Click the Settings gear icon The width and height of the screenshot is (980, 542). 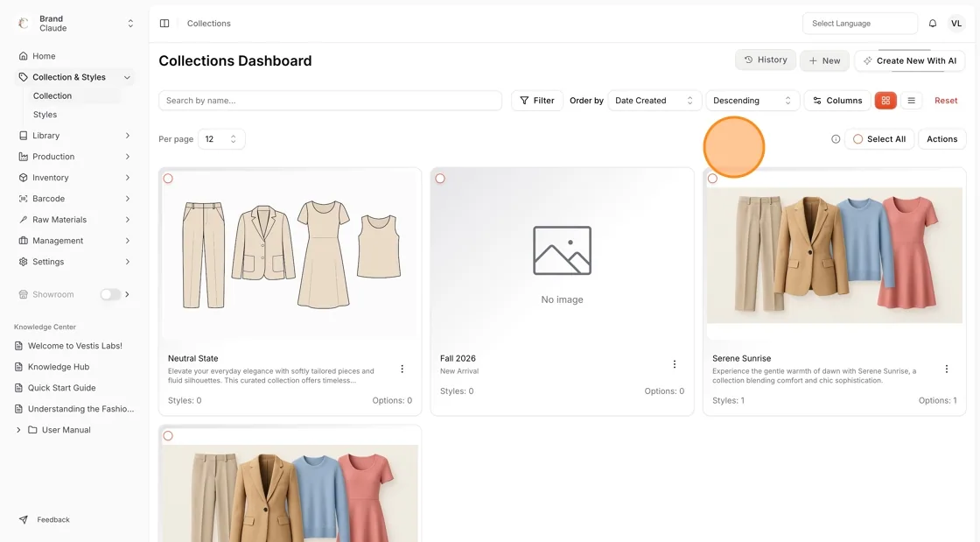23,262
